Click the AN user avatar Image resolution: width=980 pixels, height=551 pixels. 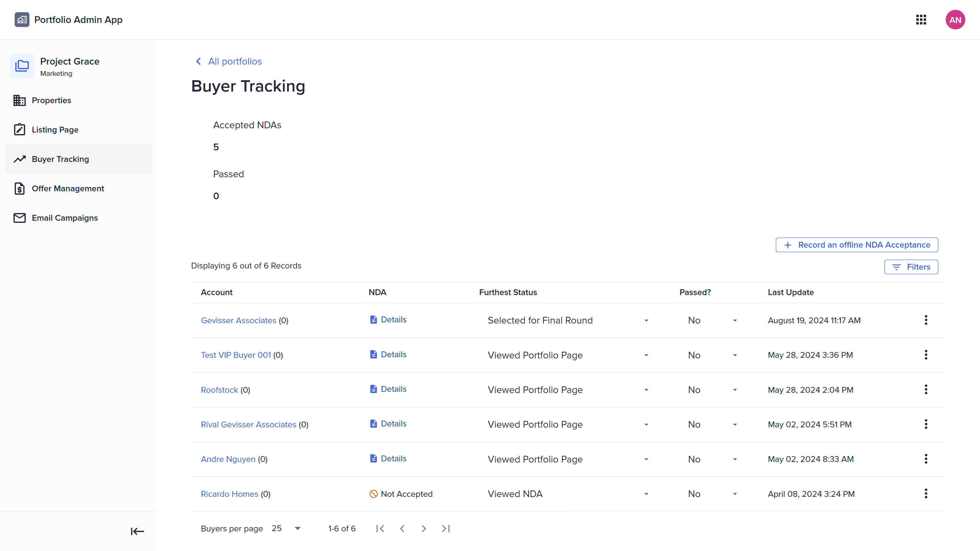pos(955,19)
